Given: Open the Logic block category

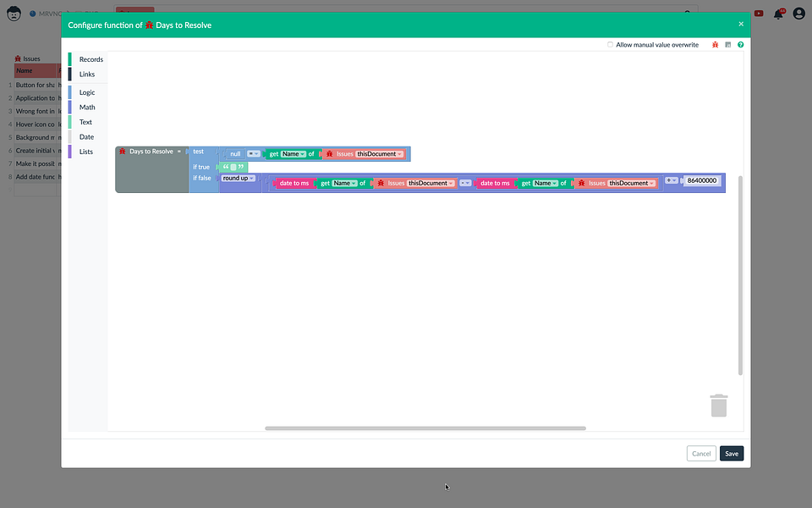Looking at the screenshot, I should point(88,92).
